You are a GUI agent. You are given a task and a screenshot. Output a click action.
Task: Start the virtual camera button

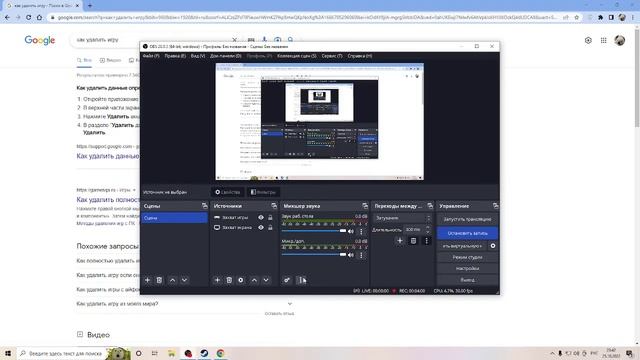(x=462, y=246)
